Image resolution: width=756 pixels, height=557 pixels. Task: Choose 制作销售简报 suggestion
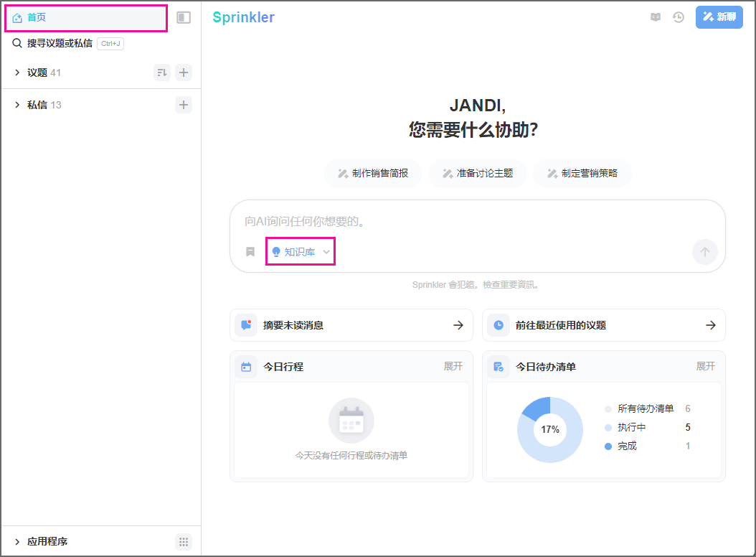(373, 173)
